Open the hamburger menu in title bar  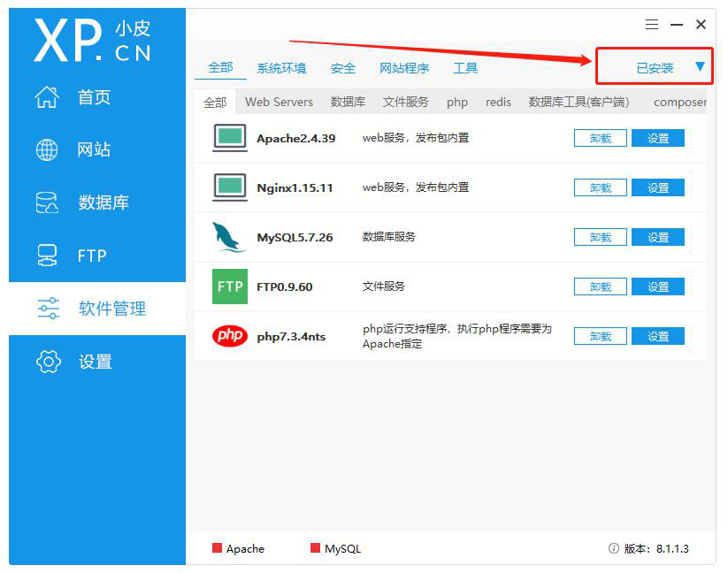click(x=651, y=24)
